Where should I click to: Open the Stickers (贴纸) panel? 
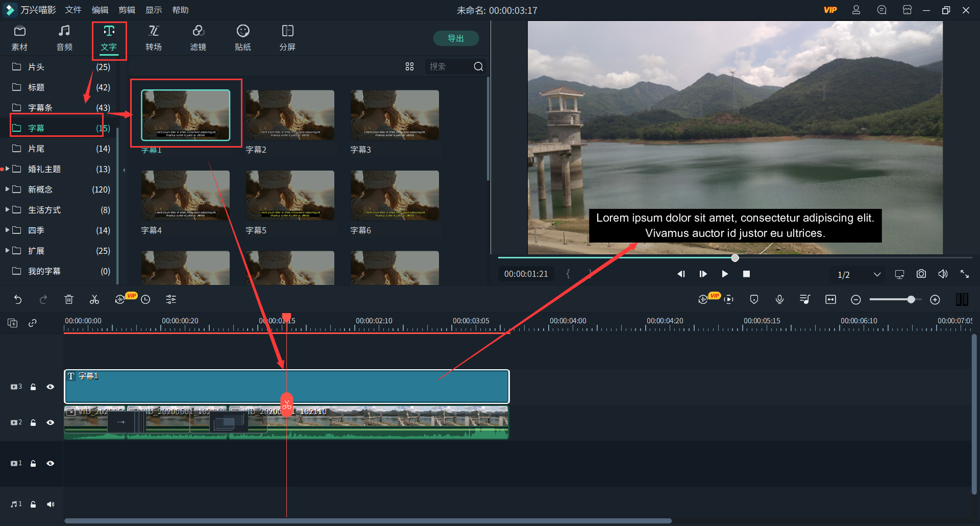click(x=243, y=38)
